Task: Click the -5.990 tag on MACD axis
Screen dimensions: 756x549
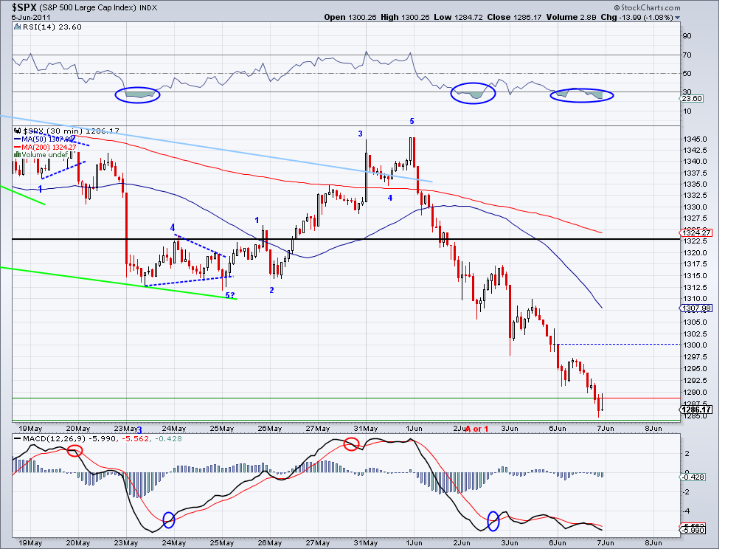Action: point(693,530)
